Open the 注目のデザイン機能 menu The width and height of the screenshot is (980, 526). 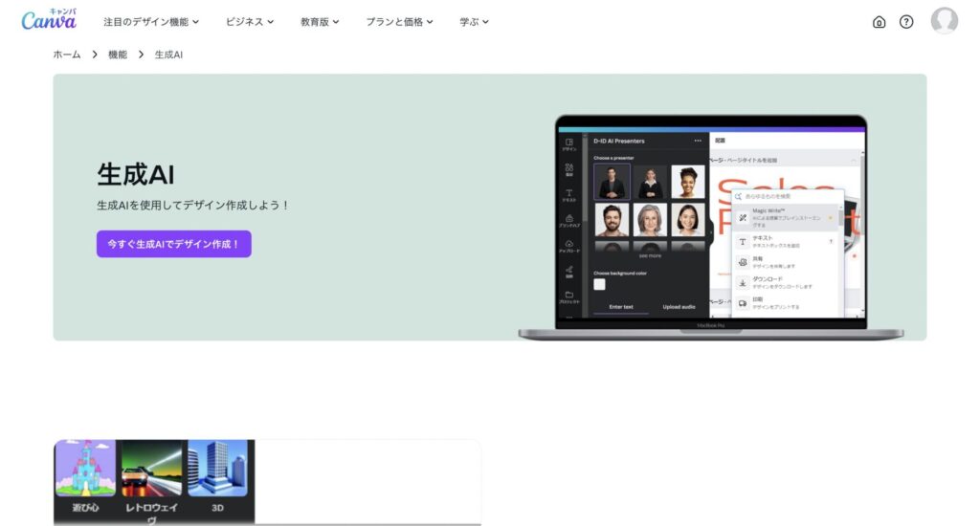[151, 22]
